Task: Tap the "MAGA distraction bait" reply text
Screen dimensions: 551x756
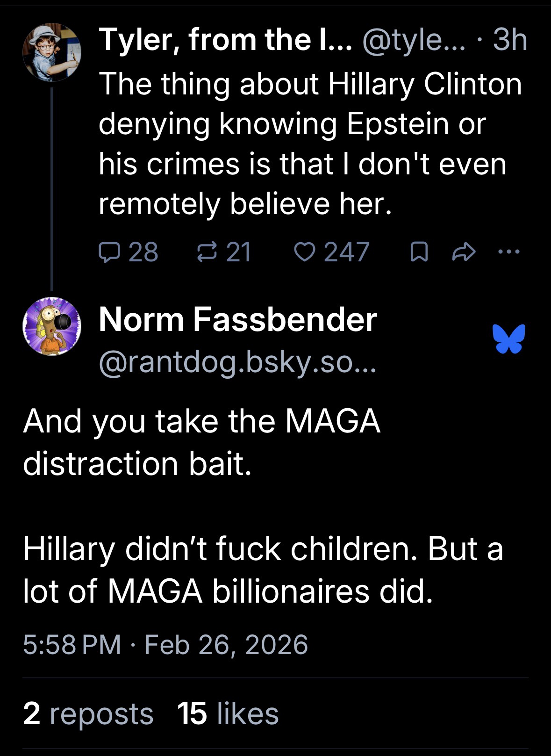Action: pos(202,442)
